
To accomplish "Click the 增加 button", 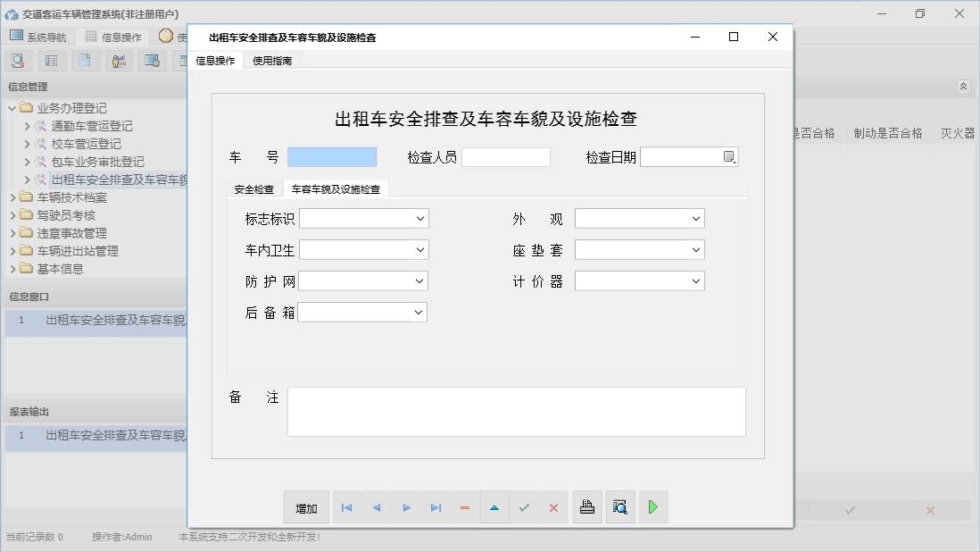I will coord(306,507).
